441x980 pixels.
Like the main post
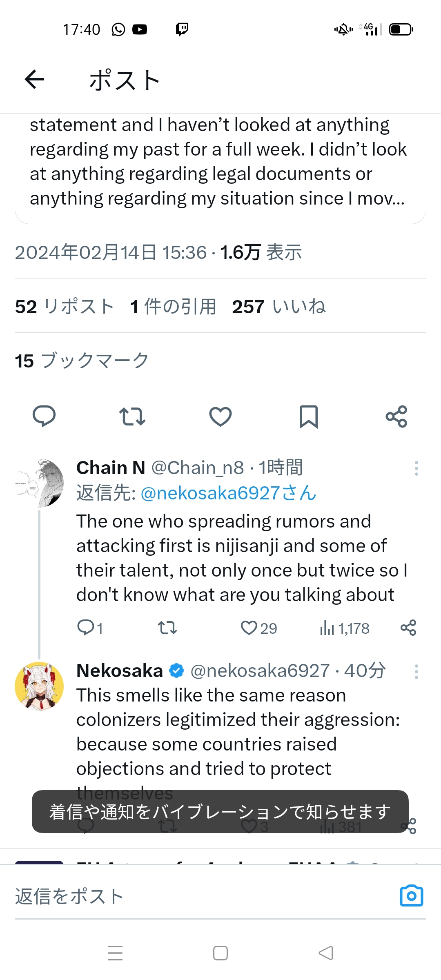click(x=220, y=416)
